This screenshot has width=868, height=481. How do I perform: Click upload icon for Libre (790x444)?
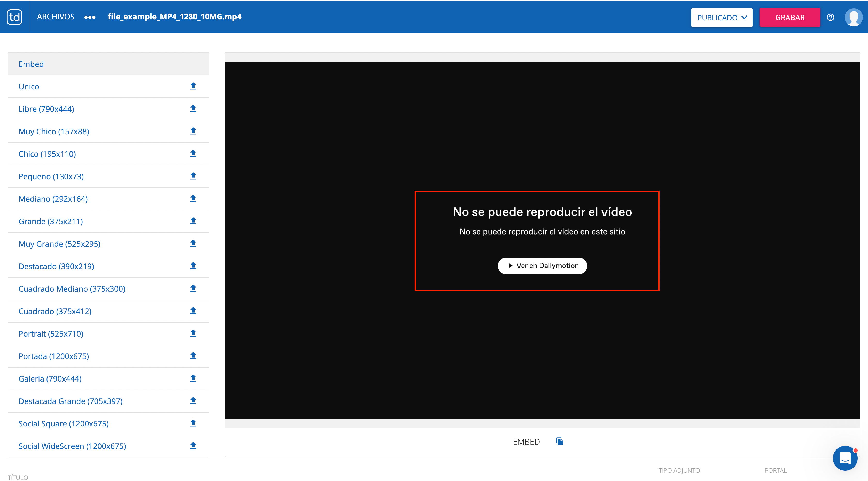pyautogui.click(x=193, y=109)
